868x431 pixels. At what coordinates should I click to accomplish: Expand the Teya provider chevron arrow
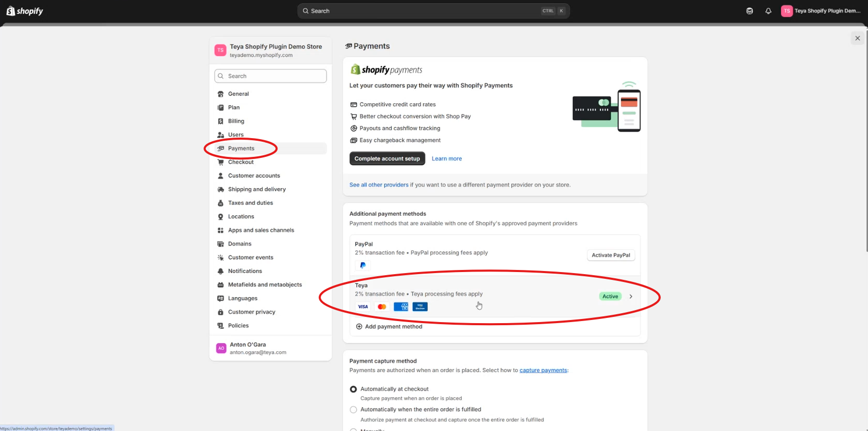(x=631, y=297)
